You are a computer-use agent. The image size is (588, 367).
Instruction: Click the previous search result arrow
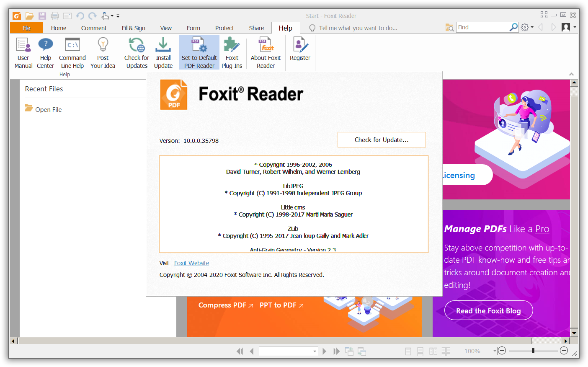541,27
